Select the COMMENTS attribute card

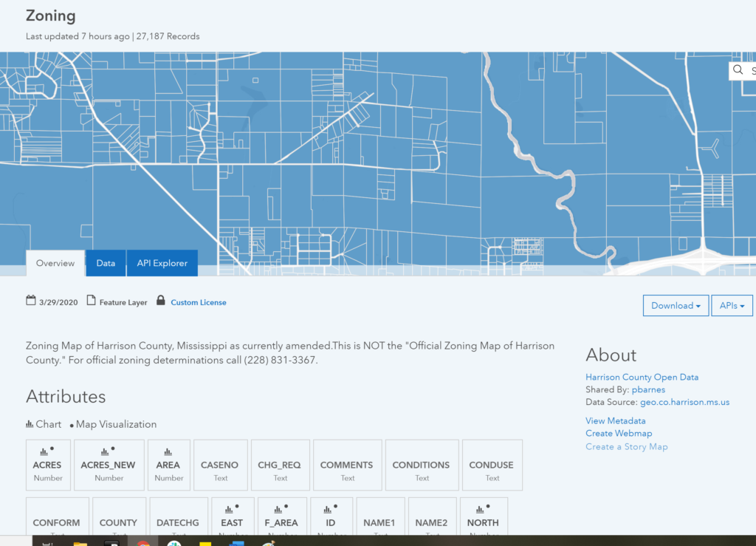347,465
